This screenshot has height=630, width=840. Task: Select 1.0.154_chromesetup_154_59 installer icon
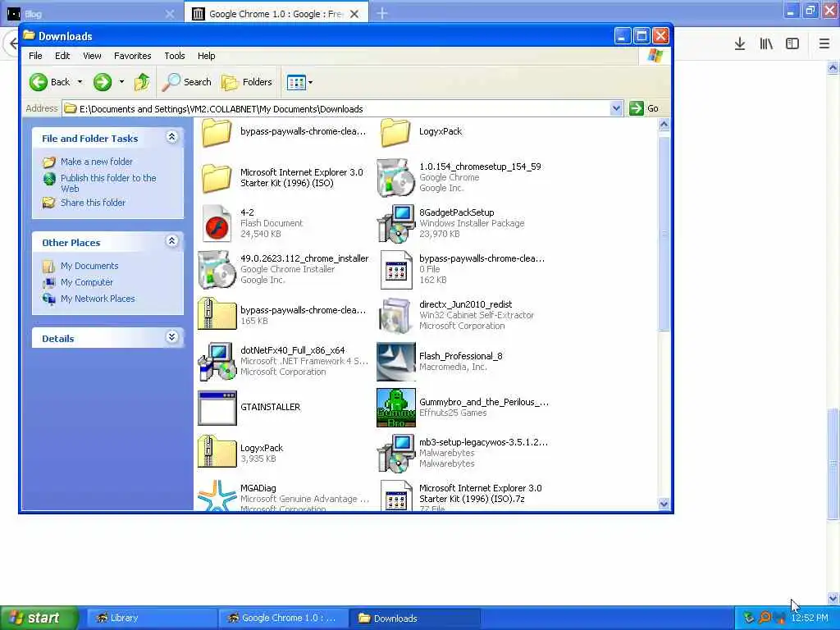pyautogui.click(x=396, y=177)
